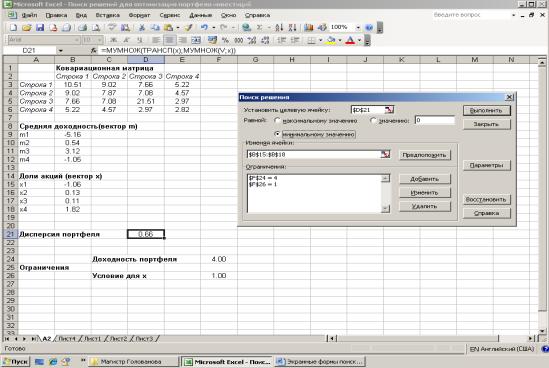Undo the last action

point(204,27)
